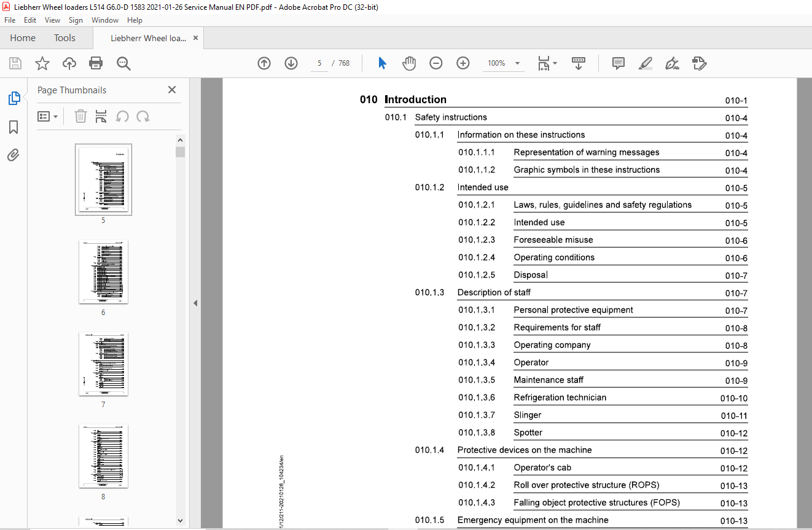Image resolution: width=812 pixels, height=530 pixels.
Task: Open the View menu
Action: point(52,20)
